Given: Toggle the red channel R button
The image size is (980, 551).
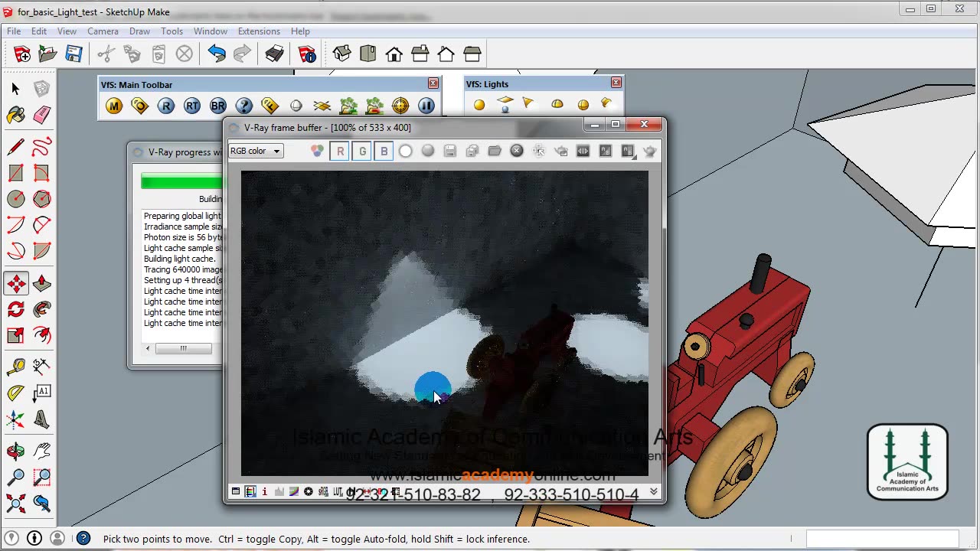Looking at the screenshot, I should pyautogui.click(x=340, y=152).
